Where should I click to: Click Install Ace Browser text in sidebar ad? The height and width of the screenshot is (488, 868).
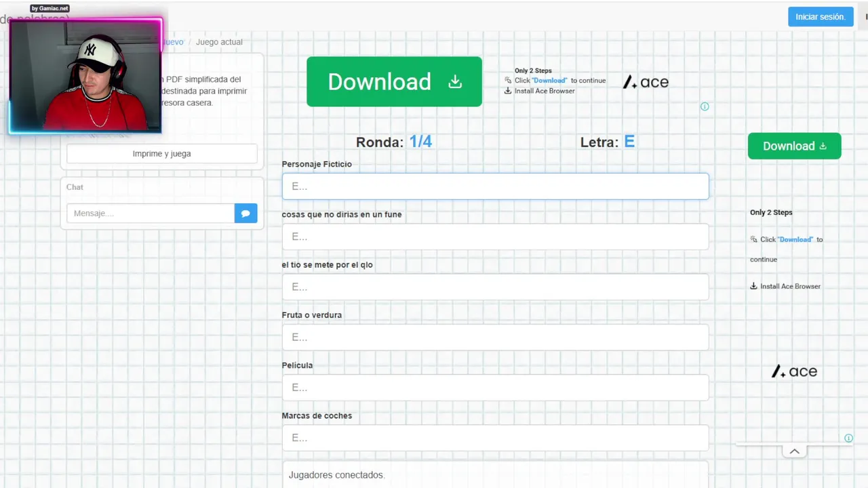790,286
